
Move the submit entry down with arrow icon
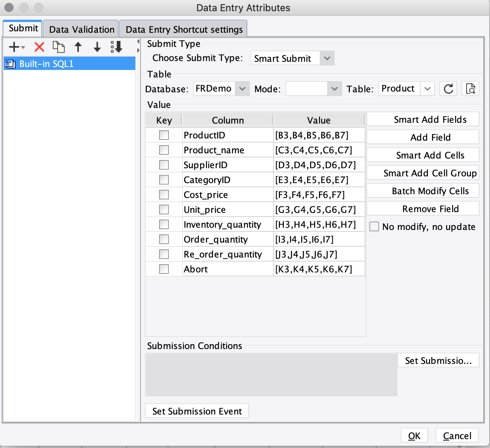pos(97,47)
